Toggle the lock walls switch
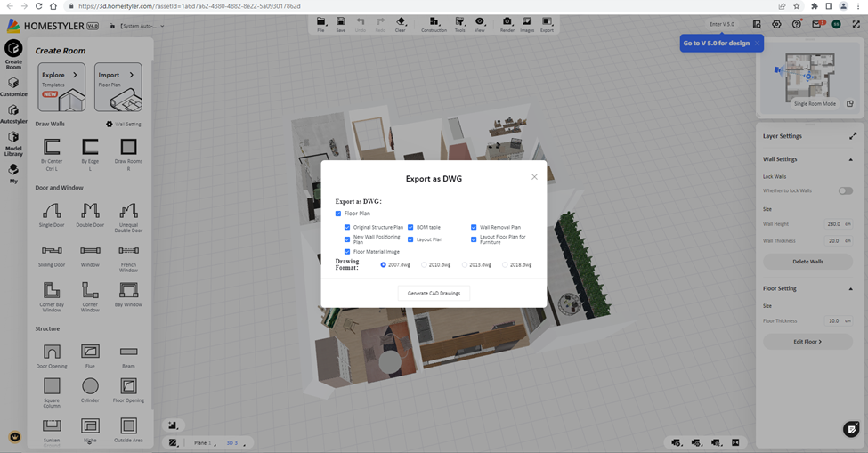Viewport: 868px width, 453px height. (x=845, y=190)
